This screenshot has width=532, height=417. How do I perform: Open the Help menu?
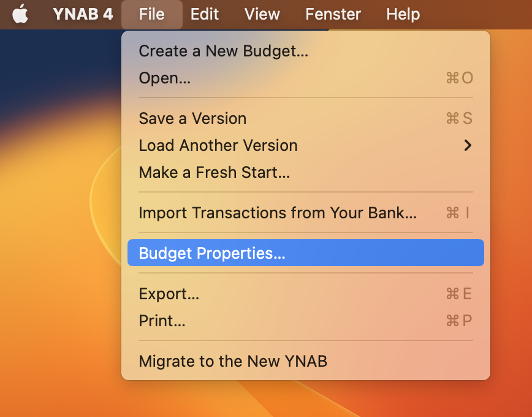click(x=403, y=14)
